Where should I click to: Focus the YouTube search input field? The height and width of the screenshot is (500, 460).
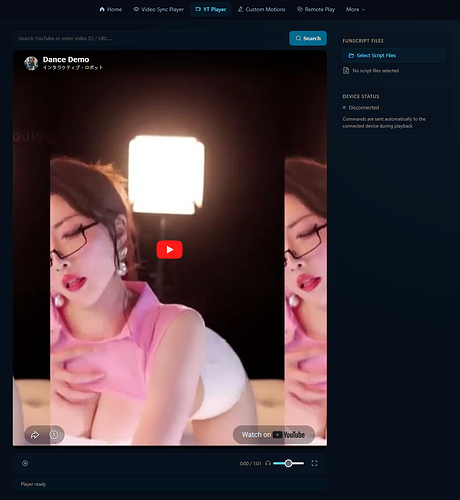tap(150, 38)
